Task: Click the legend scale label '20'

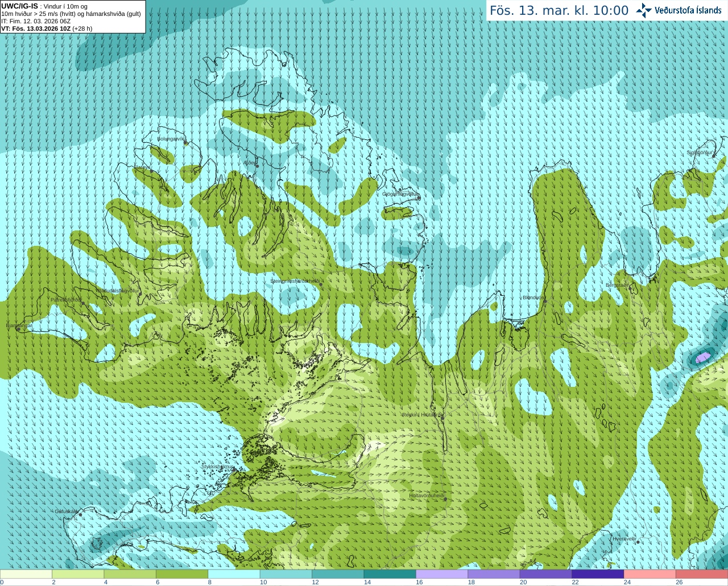Action: pos(523,582)
